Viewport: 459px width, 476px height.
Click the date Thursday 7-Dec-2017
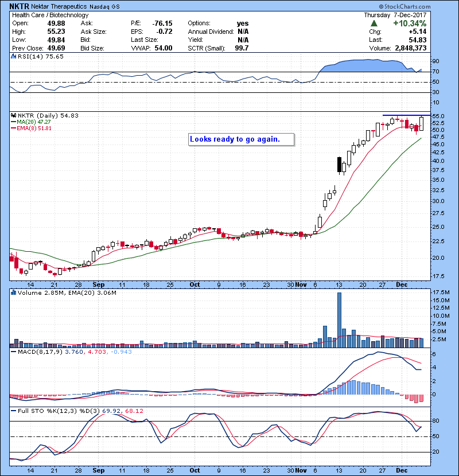pos(395,15)
